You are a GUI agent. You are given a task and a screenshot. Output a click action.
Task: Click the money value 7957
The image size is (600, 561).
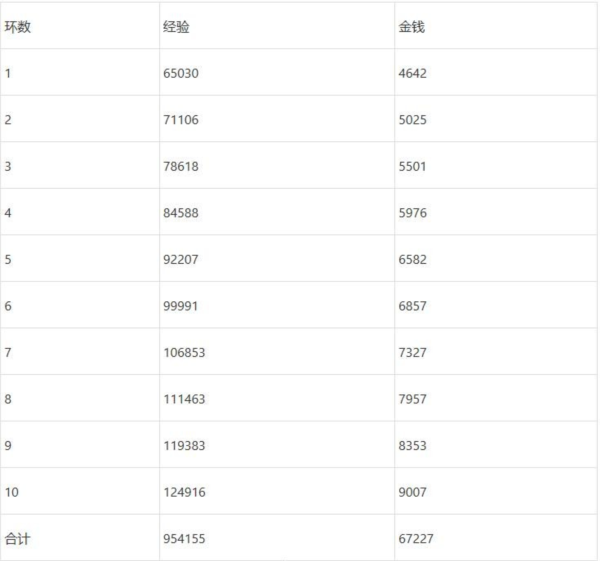(x=412, y=399)
